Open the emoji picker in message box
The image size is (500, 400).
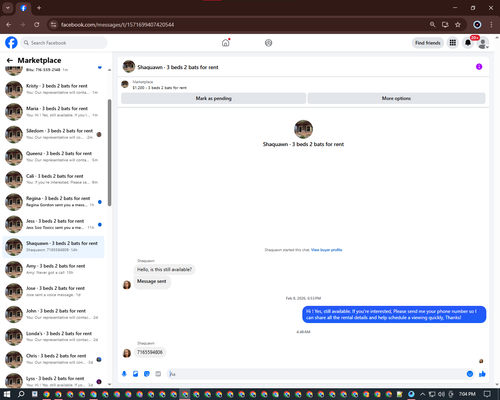point(470,374)
